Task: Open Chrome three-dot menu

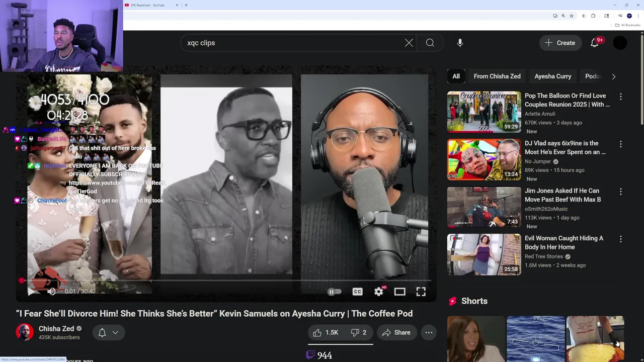Action: point(638,16)
